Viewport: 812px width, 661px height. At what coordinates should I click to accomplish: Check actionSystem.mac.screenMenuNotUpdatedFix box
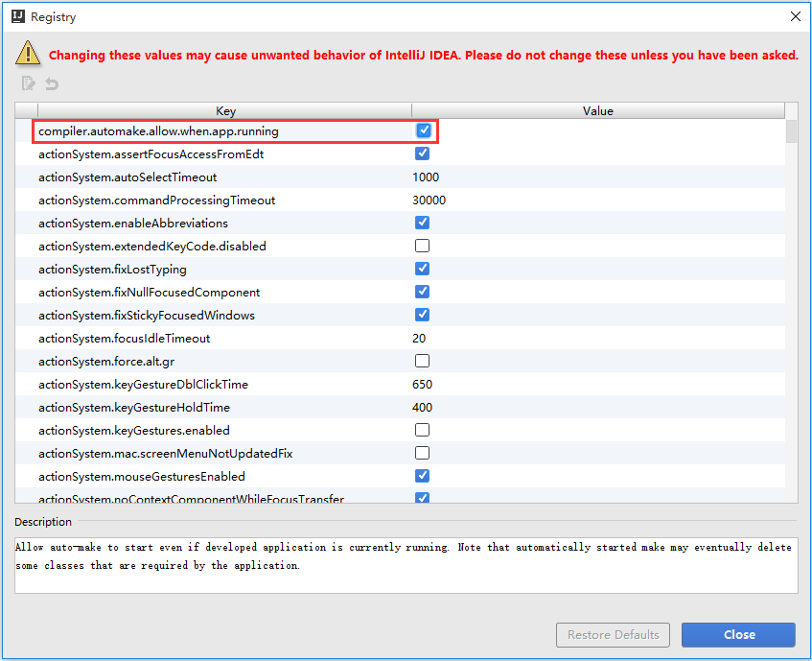point(422,453)
